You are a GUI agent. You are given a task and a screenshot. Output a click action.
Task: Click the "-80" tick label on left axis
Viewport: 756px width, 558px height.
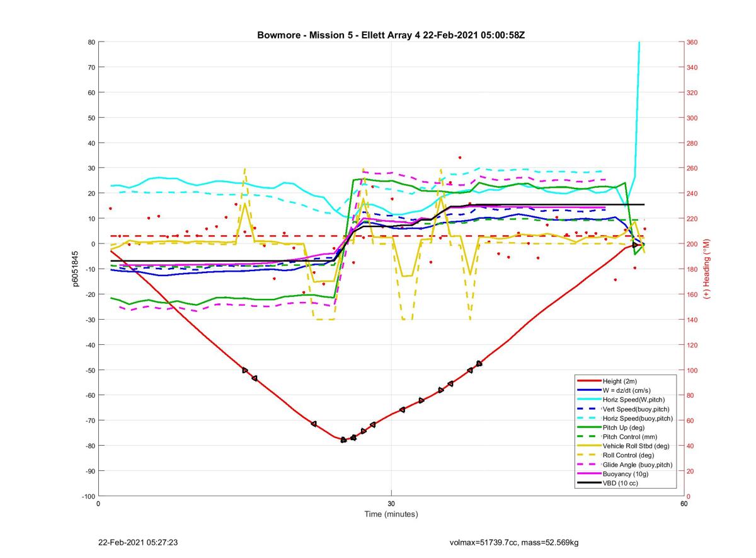click(89, 446)
